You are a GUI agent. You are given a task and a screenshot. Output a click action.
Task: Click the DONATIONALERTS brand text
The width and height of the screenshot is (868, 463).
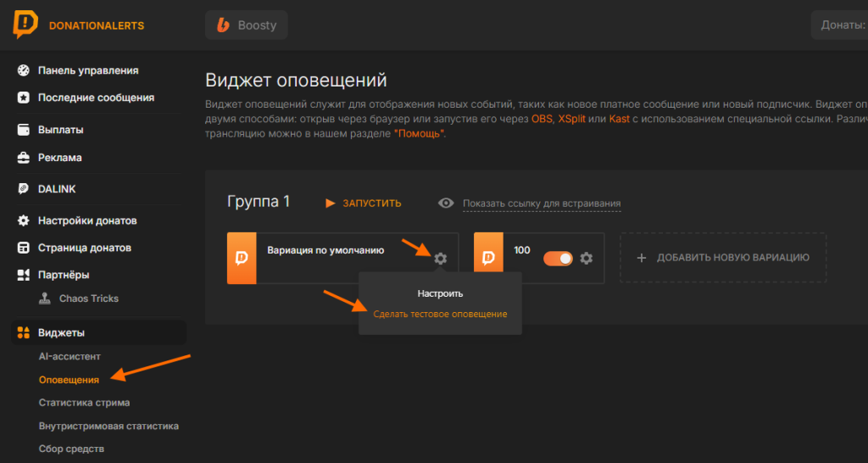pyautogui.click(x=97, y=25)
